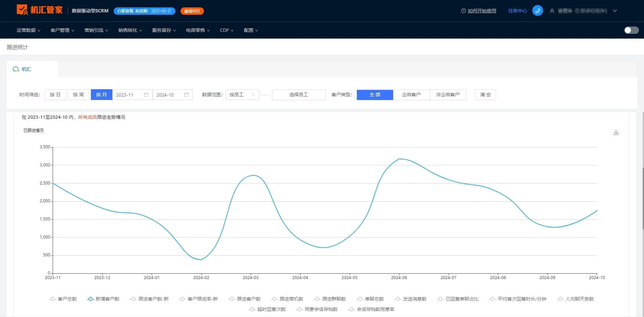Expand 客户管理 menu

tap(62, 30)
